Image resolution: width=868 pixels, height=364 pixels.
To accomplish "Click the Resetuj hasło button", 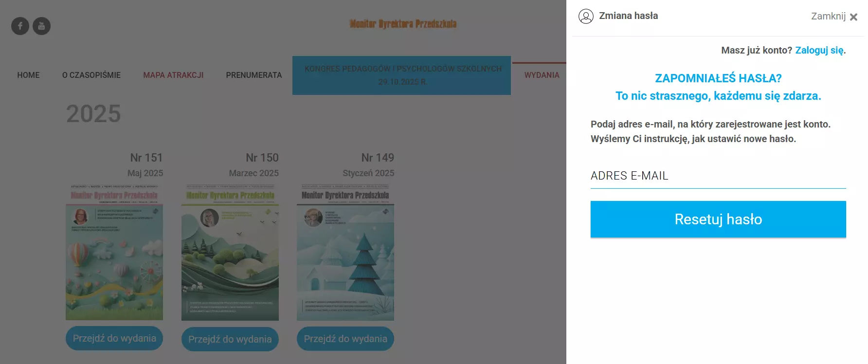I will tap(718, 219).
